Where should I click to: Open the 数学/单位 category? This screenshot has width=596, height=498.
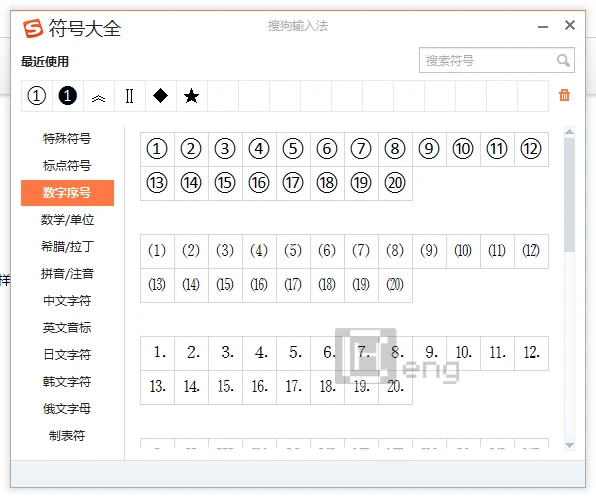tap(67, 220)
